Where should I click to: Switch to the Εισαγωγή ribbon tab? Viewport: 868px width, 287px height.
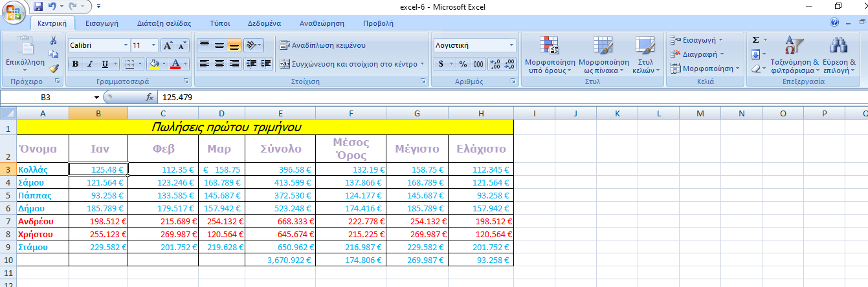[102, 23]
